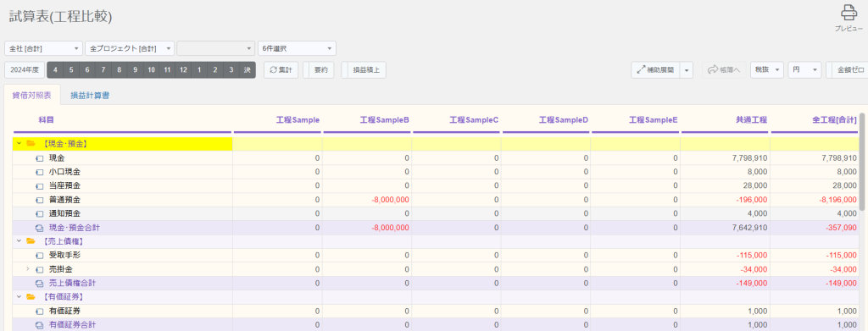
Task: Toggle the 要約 summary switch
Action: tap(319, 70)
